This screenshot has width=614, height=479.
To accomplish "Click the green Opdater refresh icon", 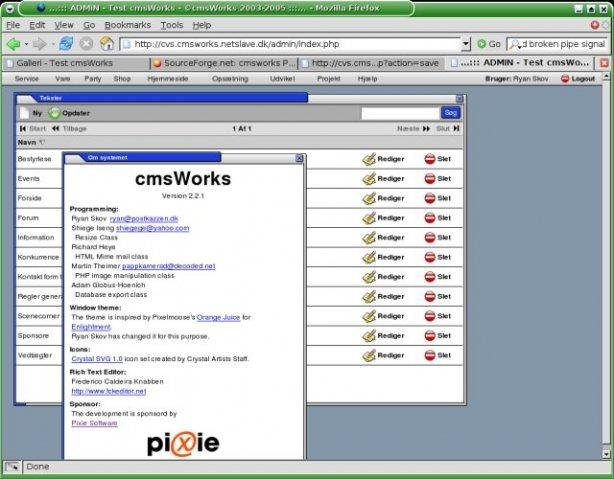I will point(54,113).
